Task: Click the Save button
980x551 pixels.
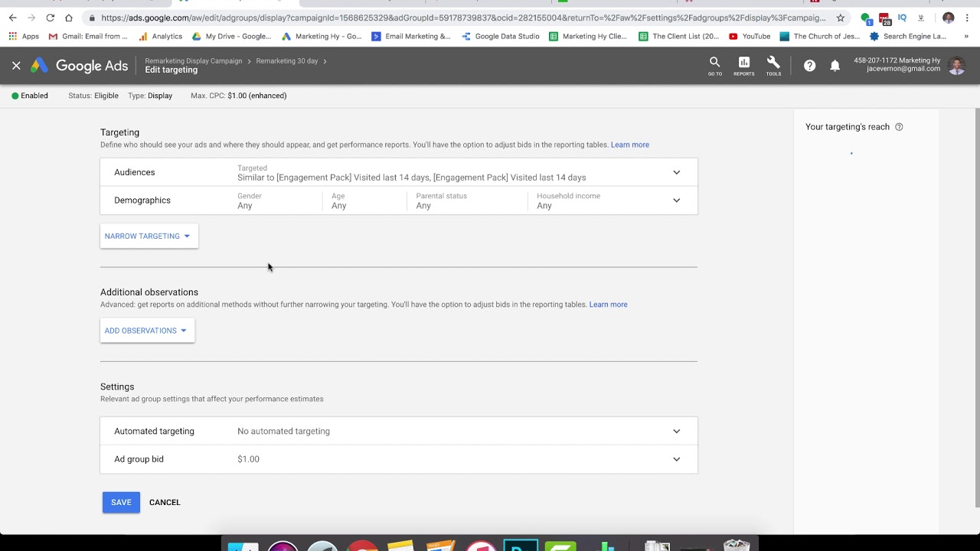Action: (x=121, y=502)
